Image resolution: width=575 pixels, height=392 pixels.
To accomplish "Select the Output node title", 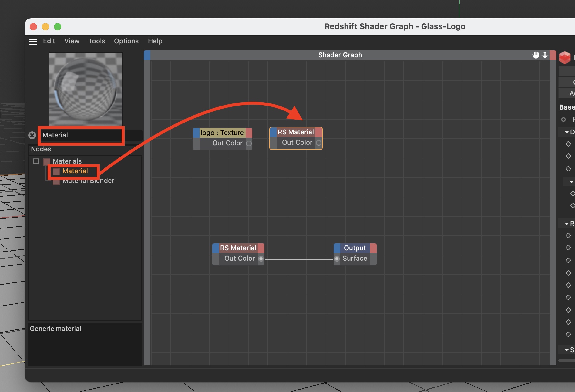I will [355, 248].
